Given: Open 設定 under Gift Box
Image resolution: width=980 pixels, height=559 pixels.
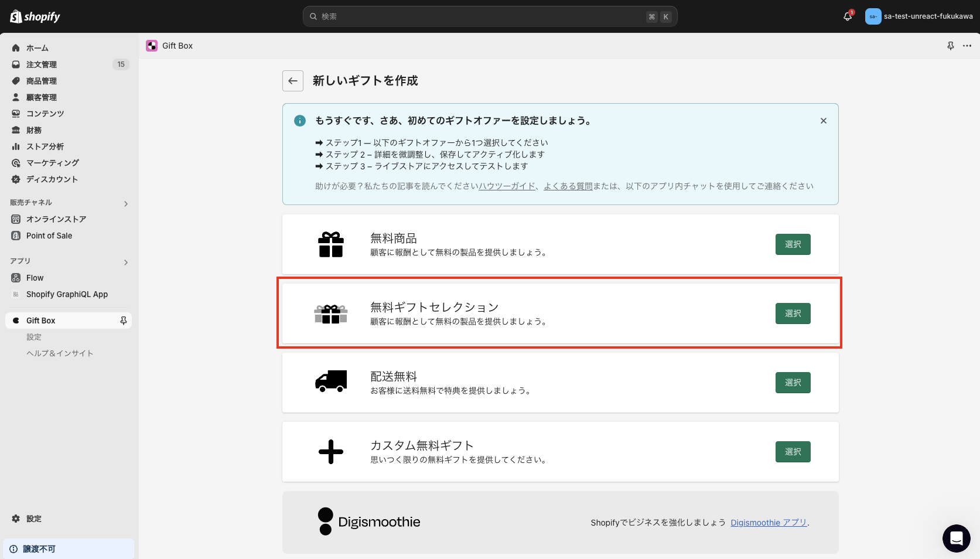Looking at the screenshot, I should tap(34, 337).
